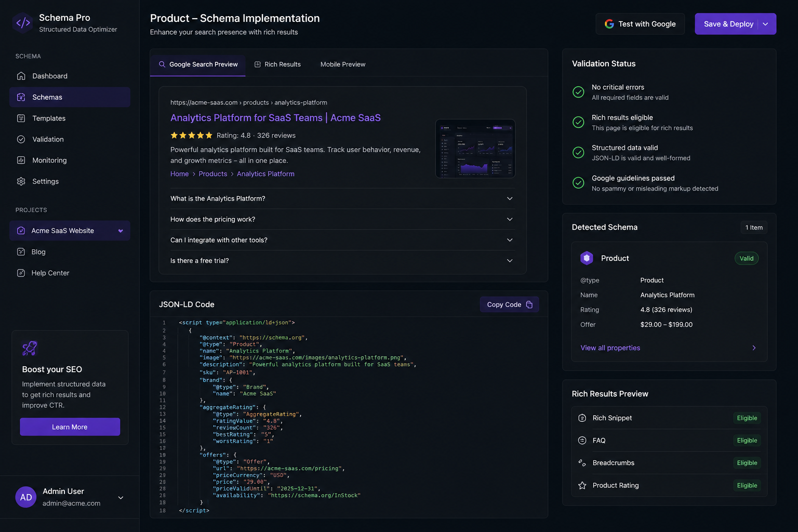This screenshot has height=532, width=798.
Task: Click the Validation checkmark sidebar icon
Action: tap(21, 139)
